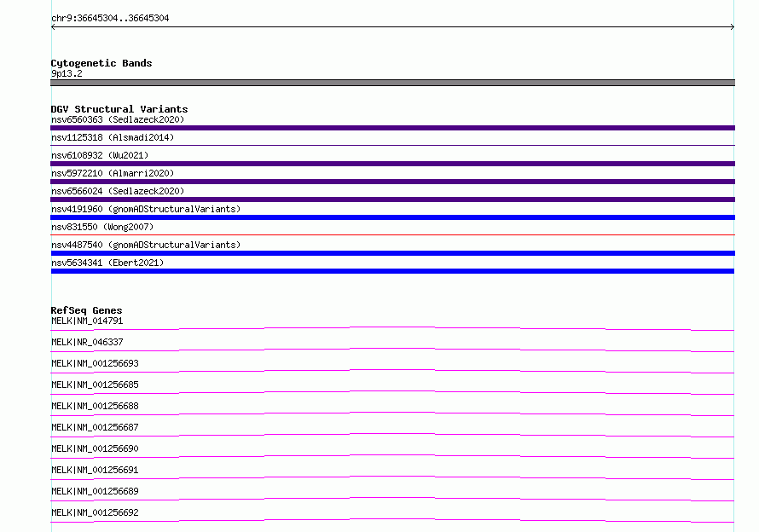759x532 pixels.
Task: Open transcript MELK|NM_001256688 label
Action: [x=95, y=406]
